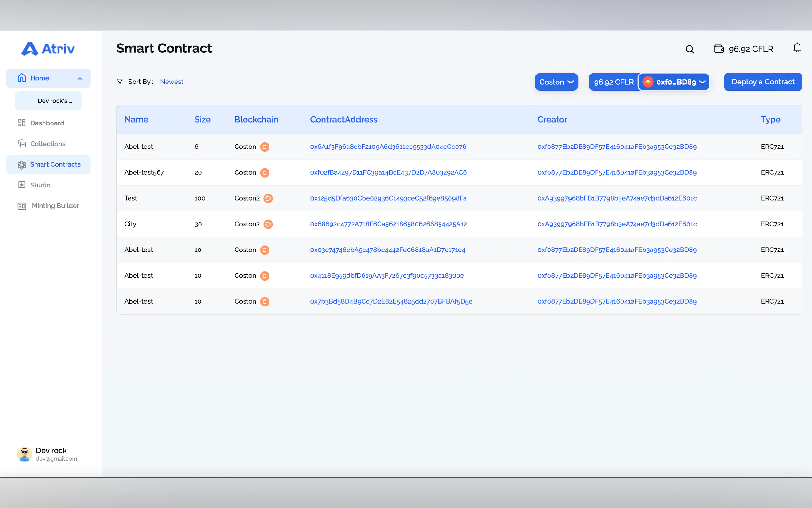This screenshot has height=508, width=812.
Task: Open Studio in the sidebar
Action: click(40, 185)
